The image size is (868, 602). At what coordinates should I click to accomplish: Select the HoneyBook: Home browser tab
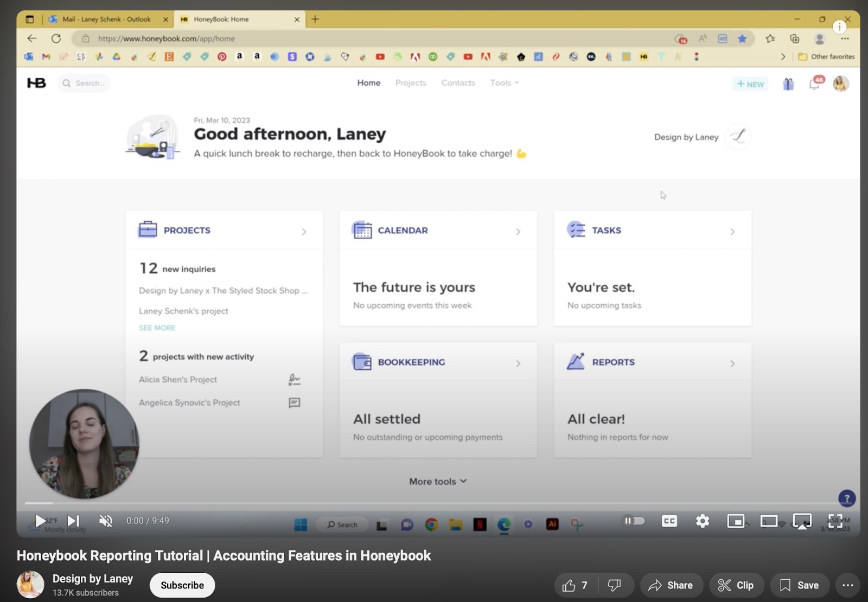[239, 19]
